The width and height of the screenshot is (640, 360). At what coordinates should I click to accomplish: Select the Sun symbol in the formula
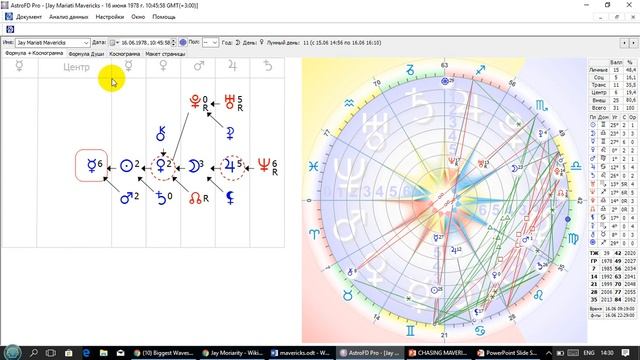(x=126, y=166)
